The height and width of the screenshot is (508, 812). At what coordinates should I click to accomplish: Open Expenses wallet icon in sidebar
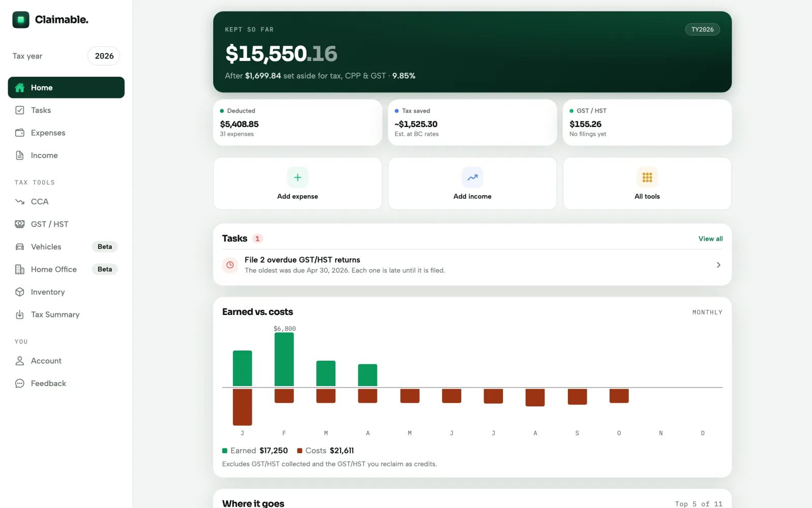point(20,133)
